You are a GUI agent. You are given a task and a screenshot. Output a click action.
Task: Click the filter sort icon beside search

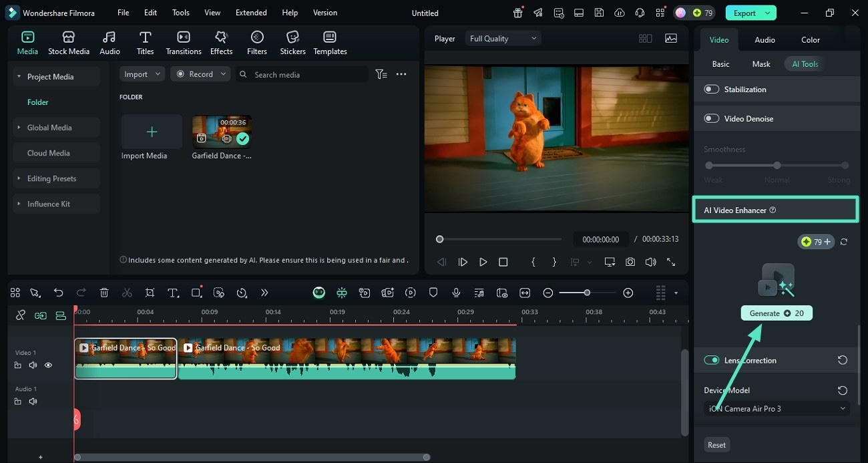coord(381,74)
